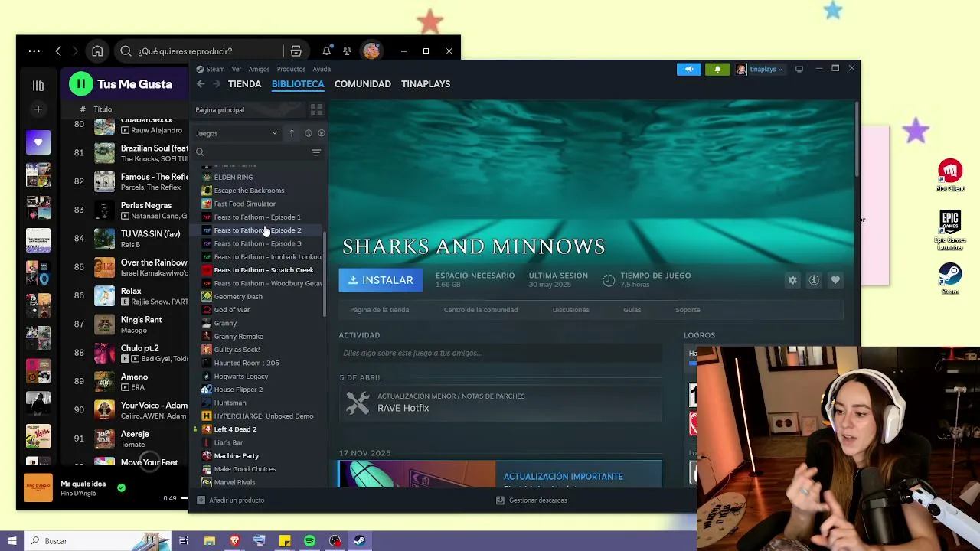Open the Ayuda menu in Steam
980x551 pixels.
pos(322,70)
